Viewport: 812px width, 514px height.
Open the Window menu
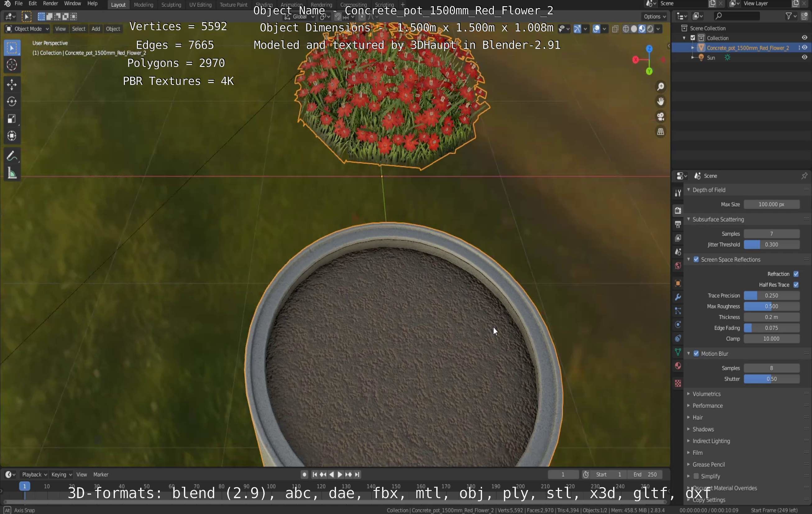72,4
